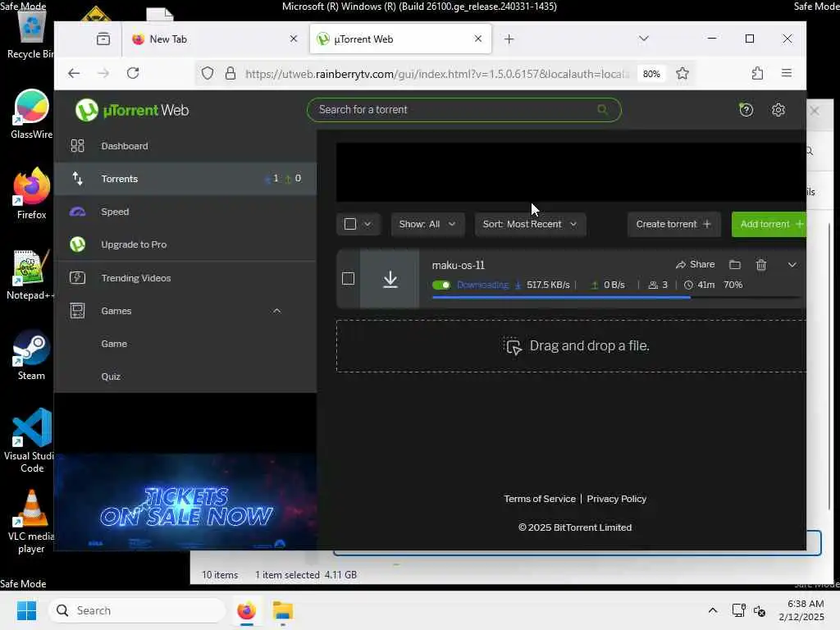Image resolution: width=840 pixels, height=630 pixels.
Task: Open the help icon in uTorrent header
Action: 746,110
